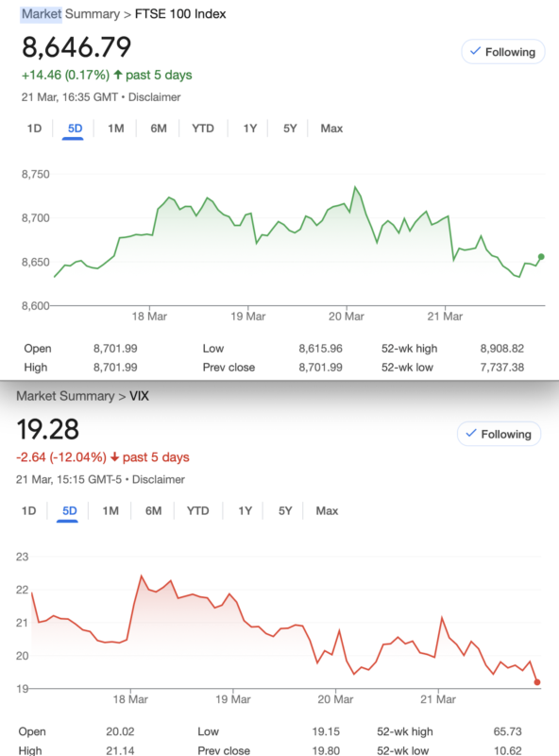
Task: Toggle the FTSE 100 Following button
Action: (502, 52)
